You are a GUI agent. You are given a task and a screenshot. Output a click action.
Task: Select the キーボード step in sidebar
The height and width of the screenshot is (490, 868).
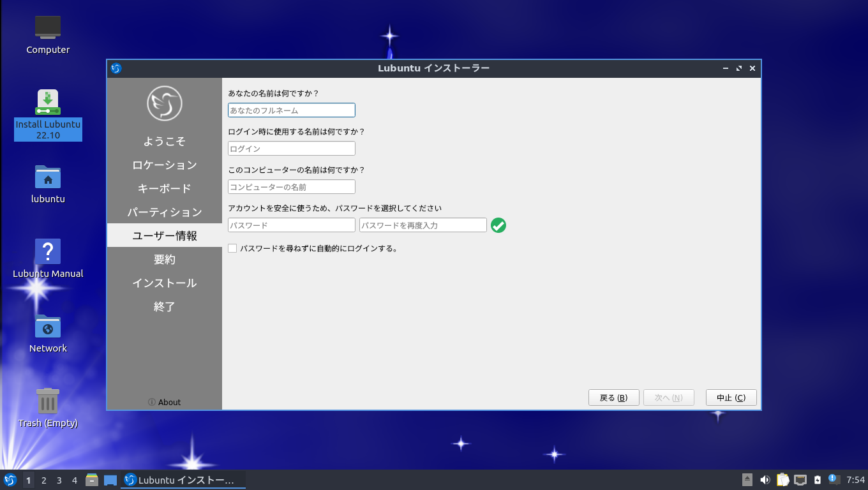165,189
